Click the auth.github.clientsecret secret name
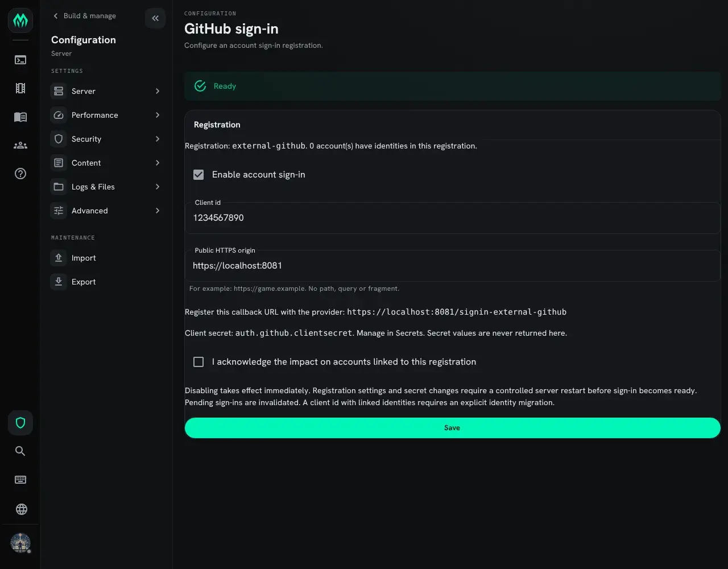 click(x=293, y=333)
